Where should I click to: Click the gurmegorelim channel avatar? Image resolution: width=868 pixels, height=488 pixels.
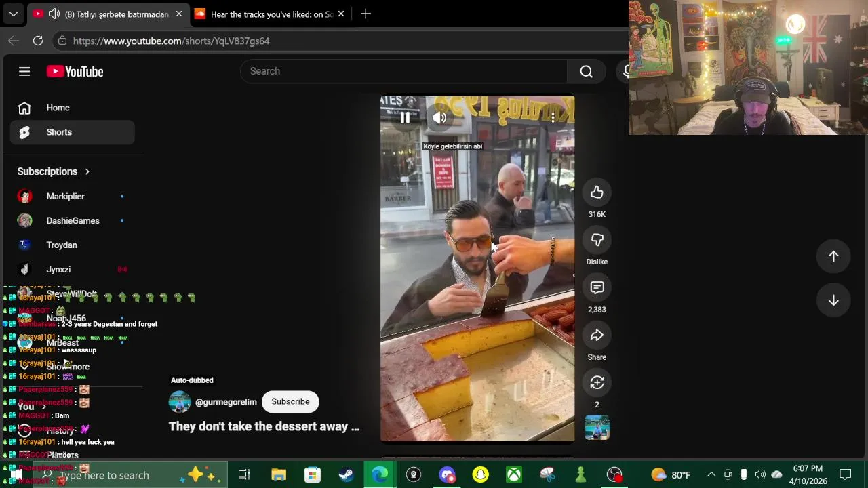tap(180, 402)
